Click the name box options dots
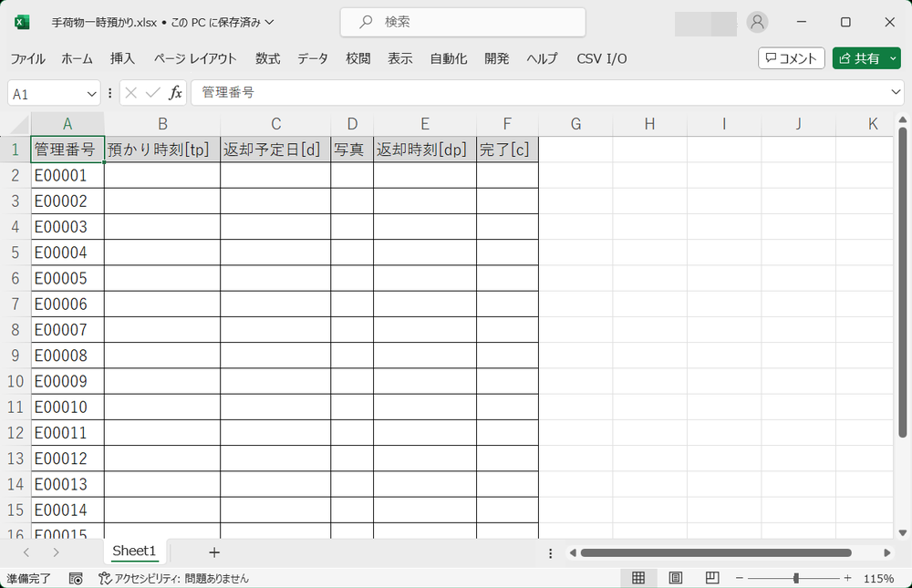The image size is (912, 588). point(110,93)
